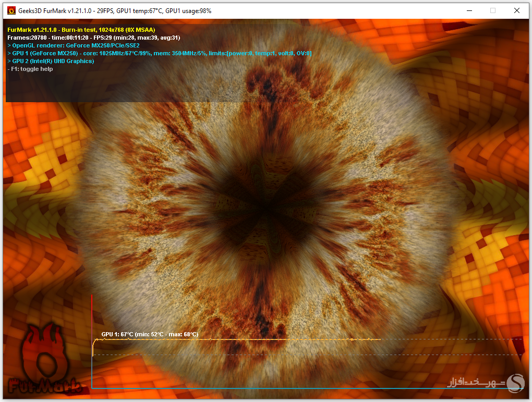Minimize the FurMark window
The image size is (532, 402).
[469, 10]
